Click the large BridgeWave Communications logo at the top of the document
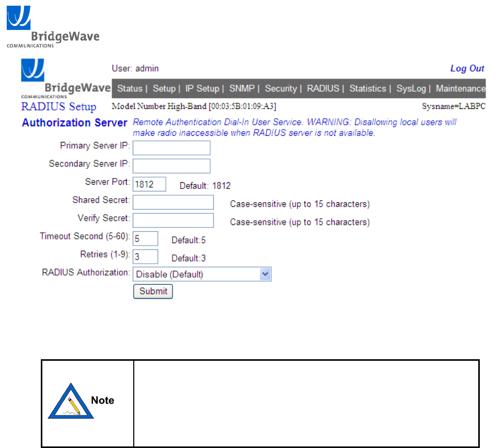This screenshot has width=502, height=448. click(53, 27)
